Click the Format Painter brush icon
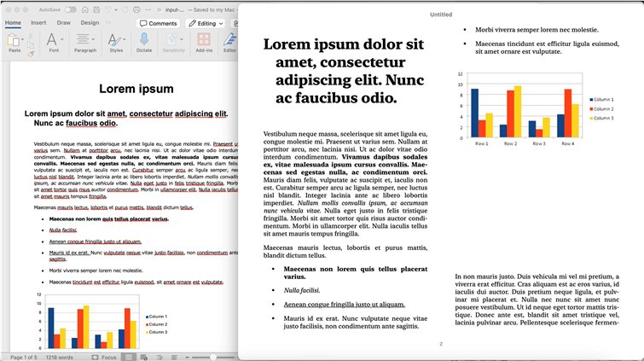This screenshot has height=361, width=644. point(32,53)
